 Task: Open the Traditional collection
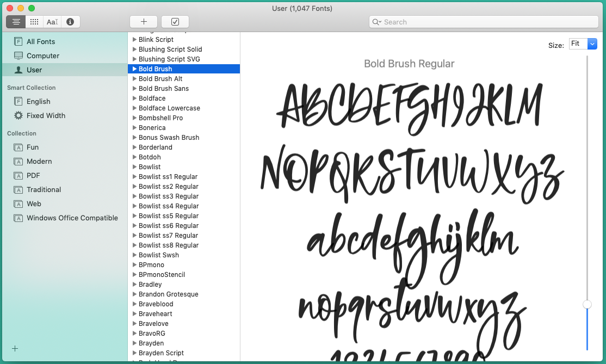[65, 190]
